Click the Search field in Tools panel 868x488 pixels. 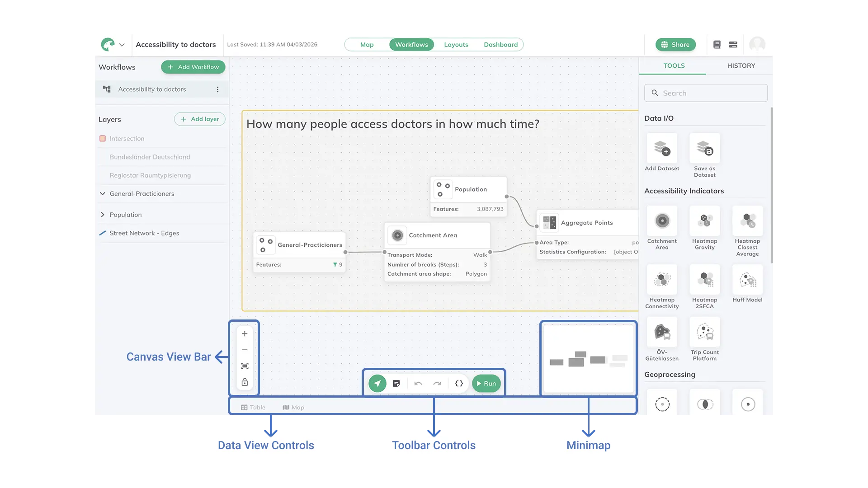pyautogui.click(x=705, y=93)
